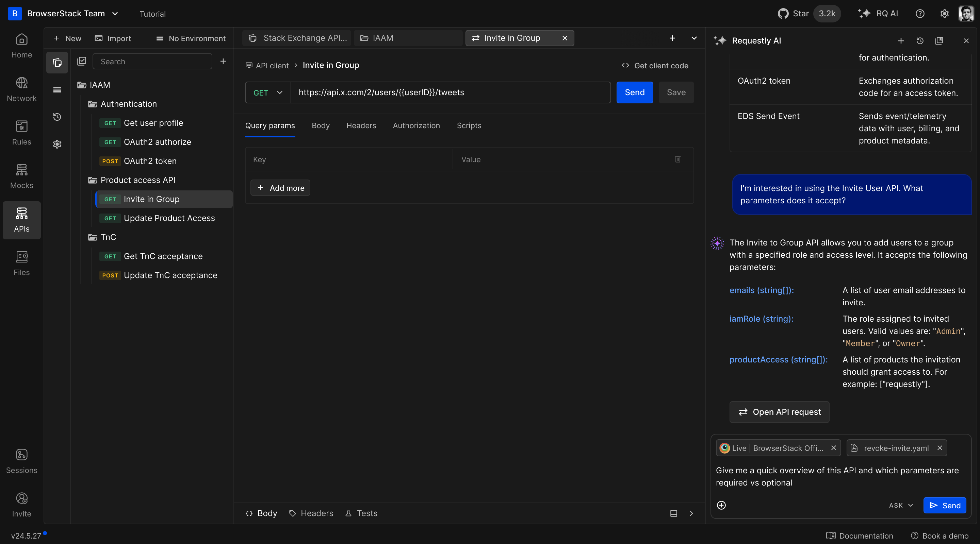Switch to the Headers request tab

361,125
